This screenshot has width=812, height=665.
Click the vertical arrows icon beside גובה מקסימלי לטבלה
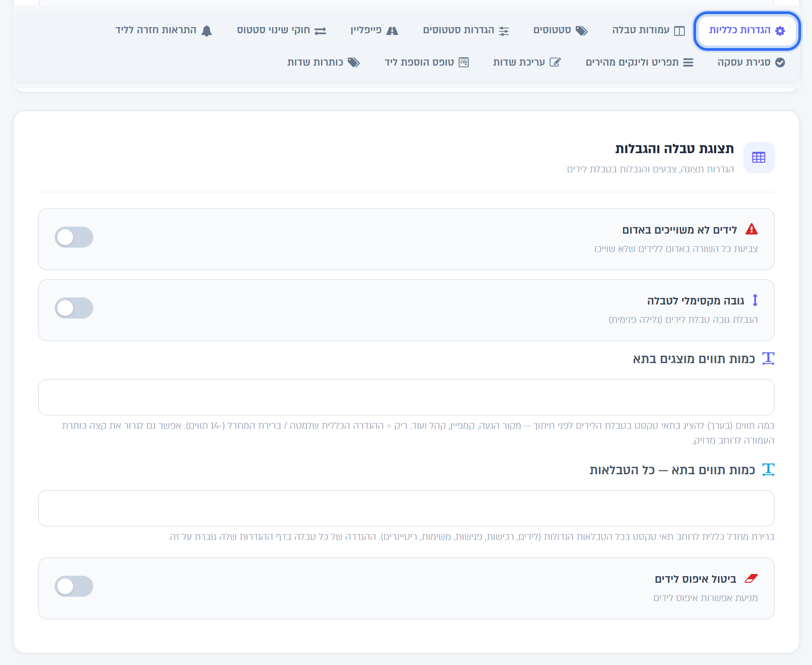(x=755, y=300)
